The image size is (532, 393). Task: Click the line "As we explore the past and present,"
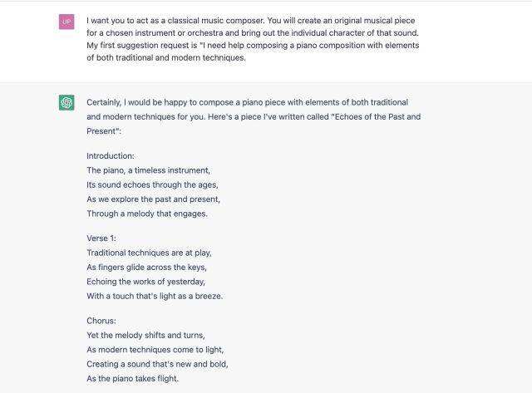(154, 199)
